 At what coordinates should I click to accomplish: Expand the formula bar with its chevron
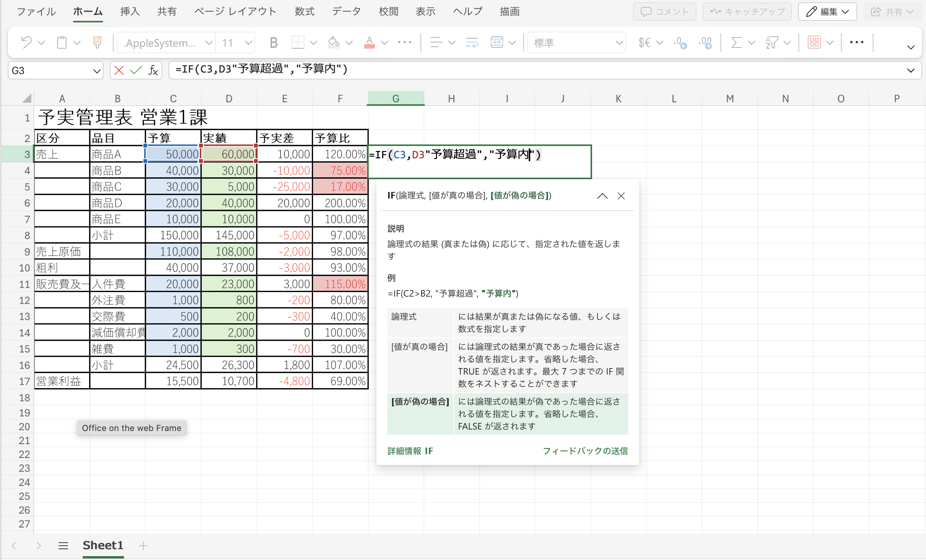pos(911,70)
